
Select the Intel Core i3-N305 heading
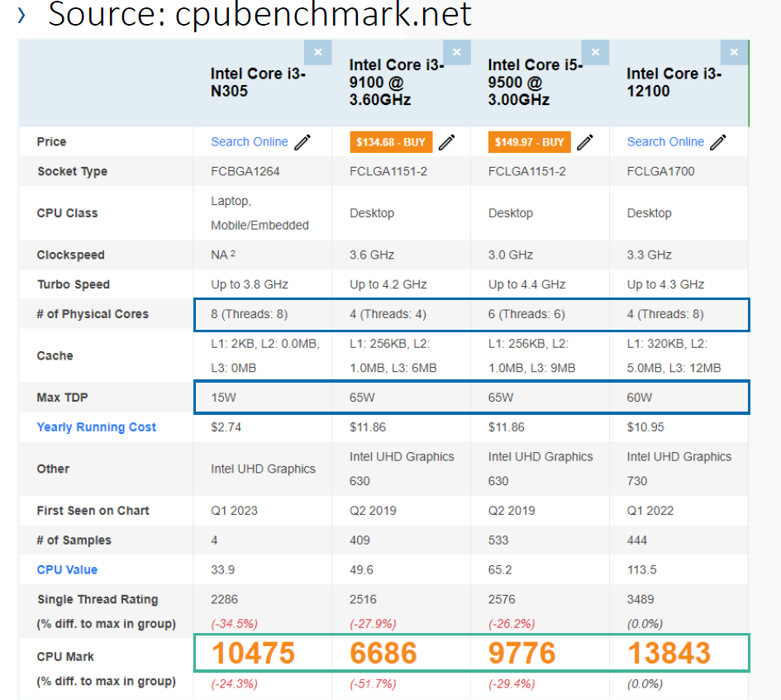pos(258,82)
